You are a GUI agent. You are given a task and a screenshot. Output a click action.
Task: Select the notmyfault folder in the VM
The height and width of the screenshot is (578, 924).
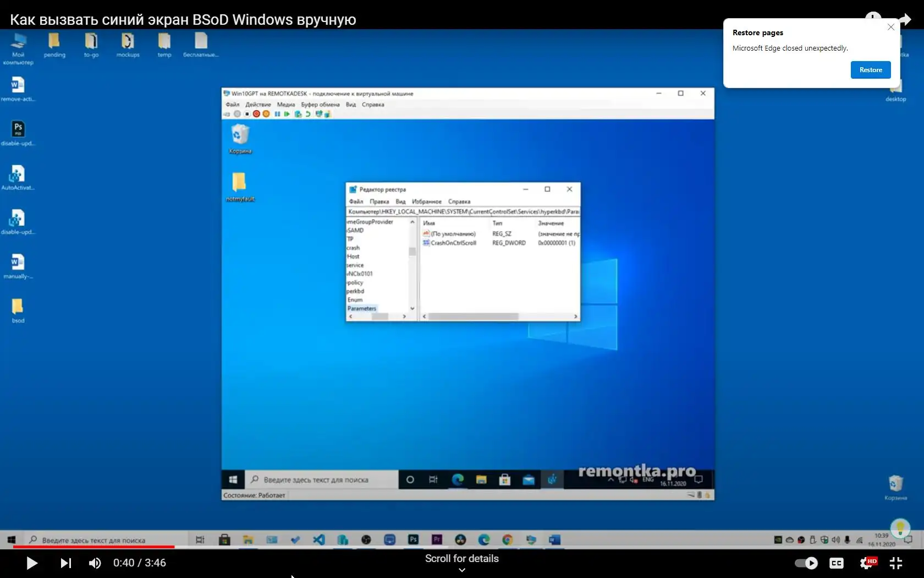pos(240,187)
